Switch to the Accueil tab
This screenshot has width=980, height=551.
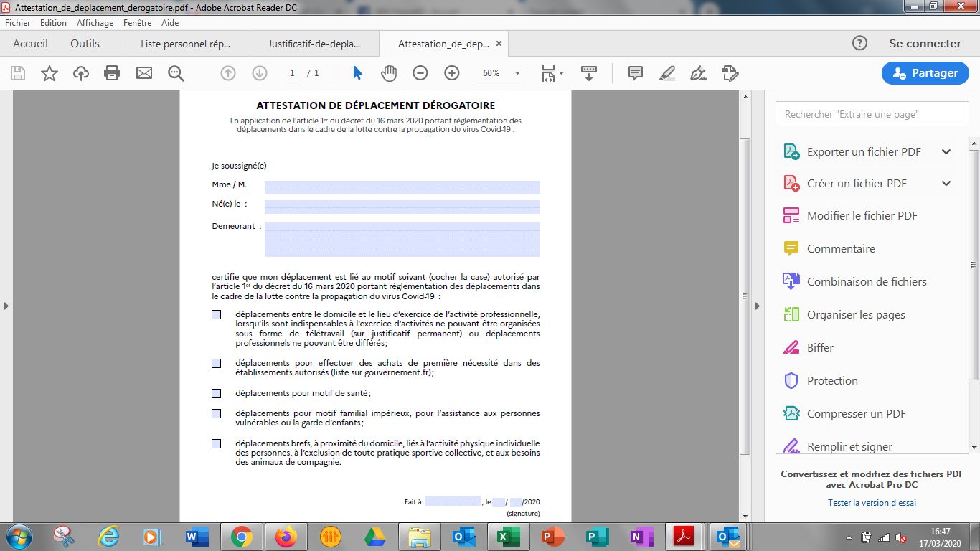(x=30, y=43)
